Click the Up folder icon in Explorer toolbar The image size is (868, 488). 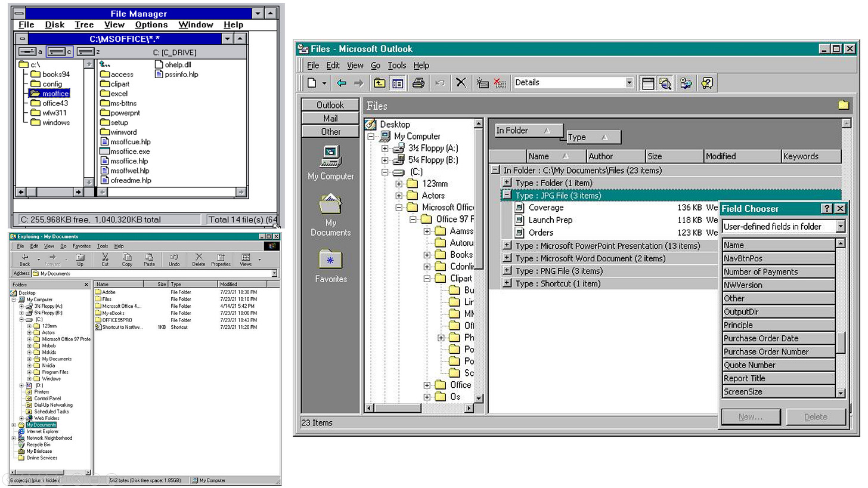[80, 257]
